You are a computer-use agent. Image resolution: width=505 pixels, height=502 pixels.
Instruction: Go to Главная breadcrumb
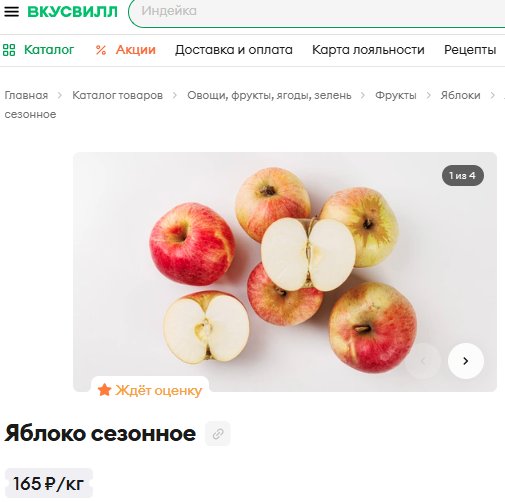(x=26, y=95)
